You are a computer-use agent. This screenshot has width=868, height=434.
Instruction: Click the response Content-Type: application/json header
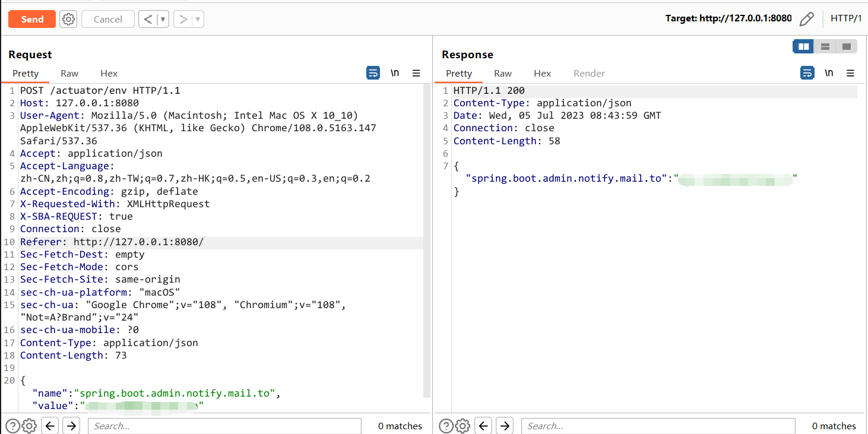[x=543, y=103]
